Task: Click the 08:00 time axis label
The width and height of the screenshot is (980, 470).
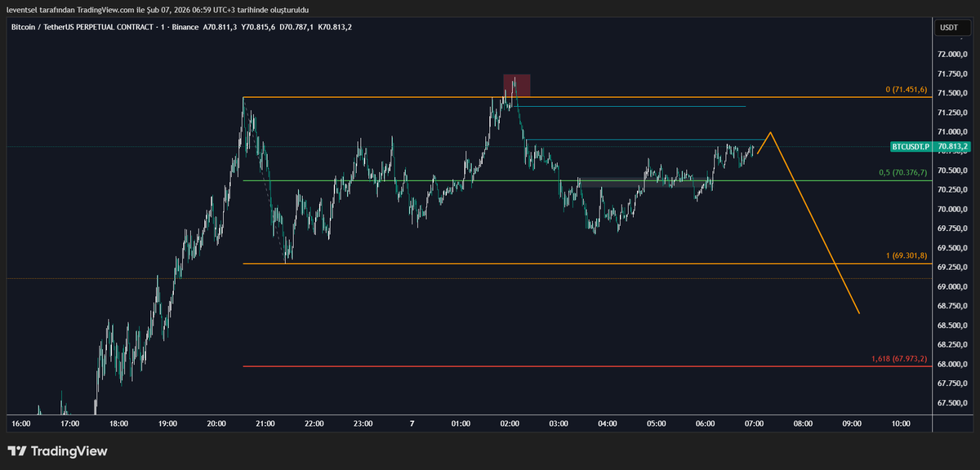Action: click(x=804, y=423)
